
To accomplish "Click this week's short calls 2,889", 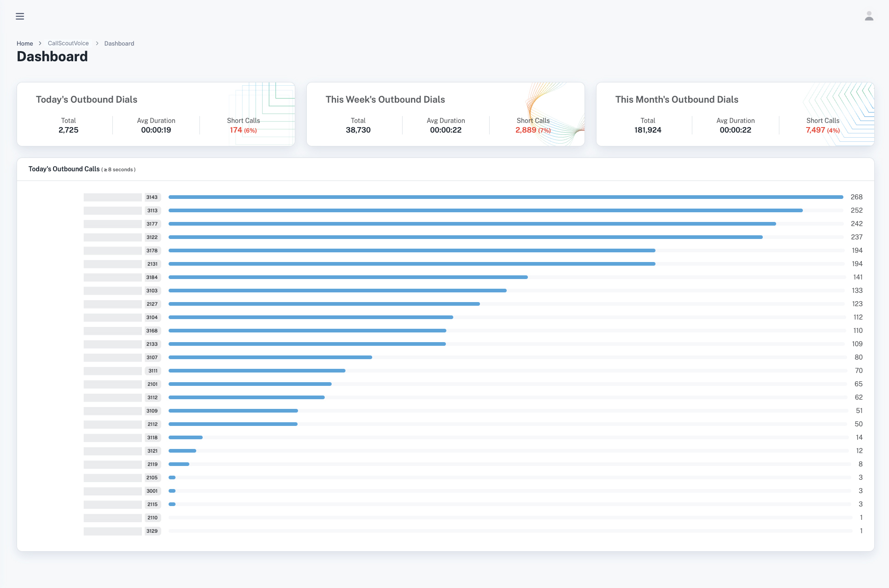I will [x=526, y=130].
